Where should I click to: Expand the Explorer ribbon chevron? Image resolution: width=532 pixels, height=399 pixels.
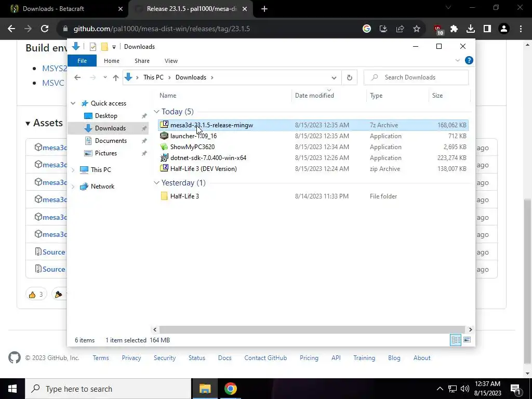point(457,60)
